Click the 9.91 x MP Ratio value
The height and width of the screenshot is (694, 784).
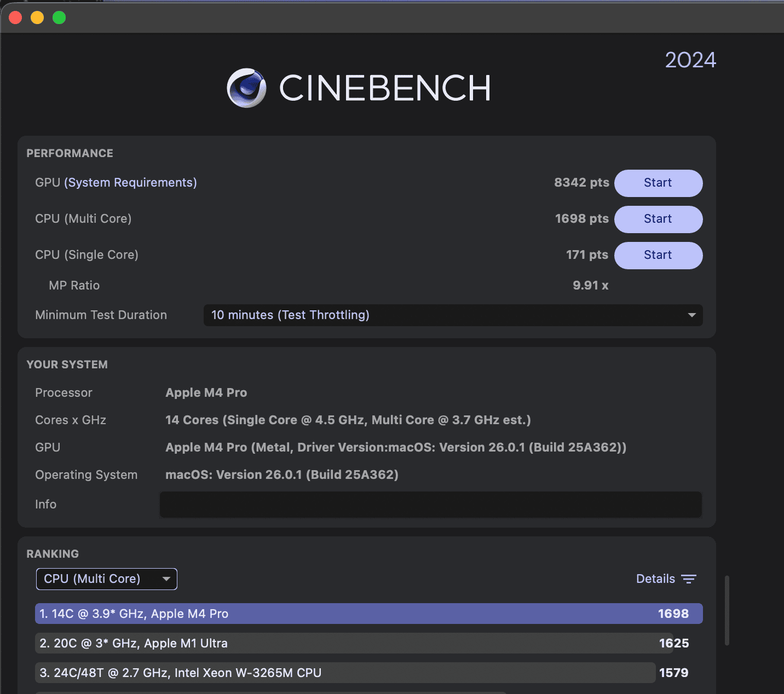coord(591,286)
